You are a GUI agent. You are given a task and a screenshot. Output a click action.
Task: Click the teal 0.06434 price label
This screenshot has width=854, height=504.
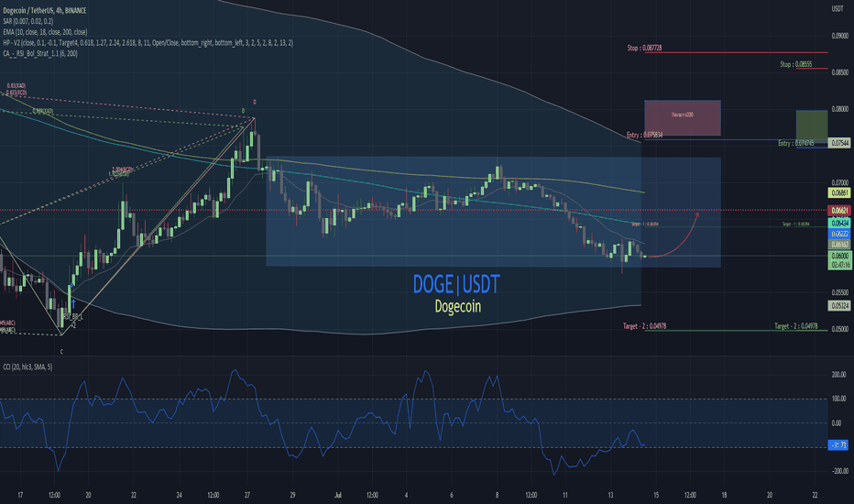click(x=839, y=223)
